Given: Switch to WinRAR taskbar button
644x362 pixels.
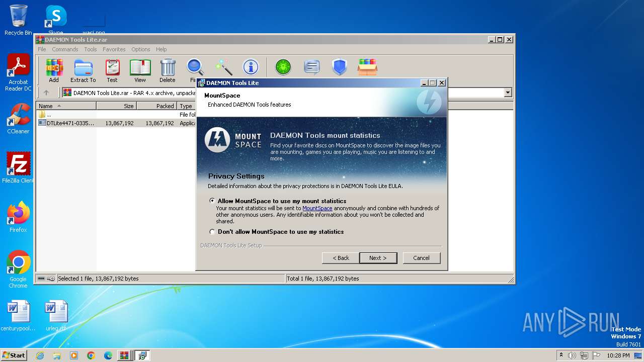Looking at the screenshot, I should click(x=124, y=355).
